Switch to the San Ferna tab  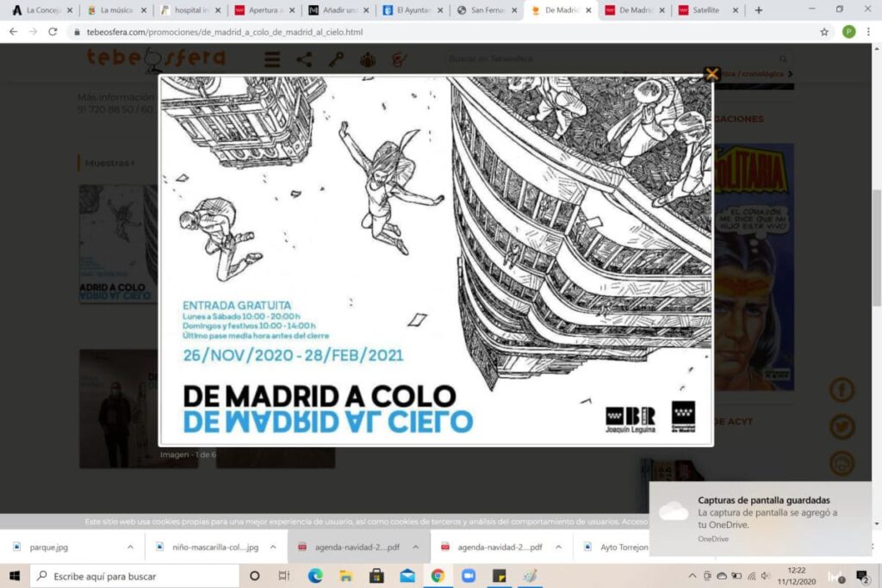tap(486, 10)
